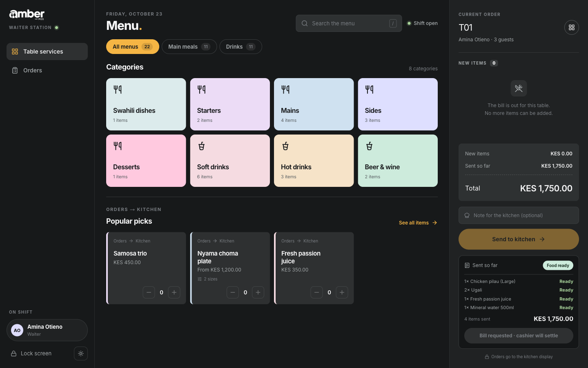Click the Shift open status indicator
Viewport: 588px width, 368px height.
[422, 23]
